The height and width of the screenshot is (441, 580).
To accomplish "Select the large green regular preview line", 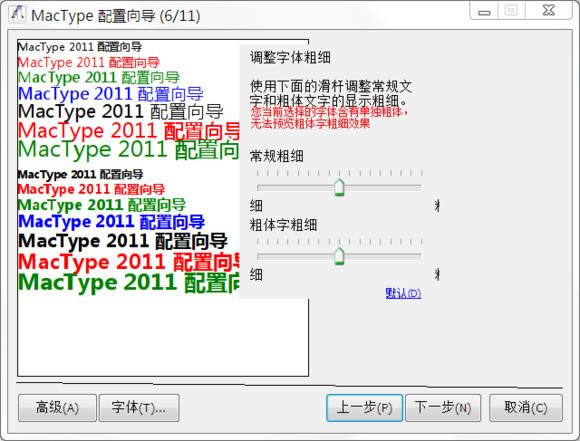I will click(x=128, y=150).
